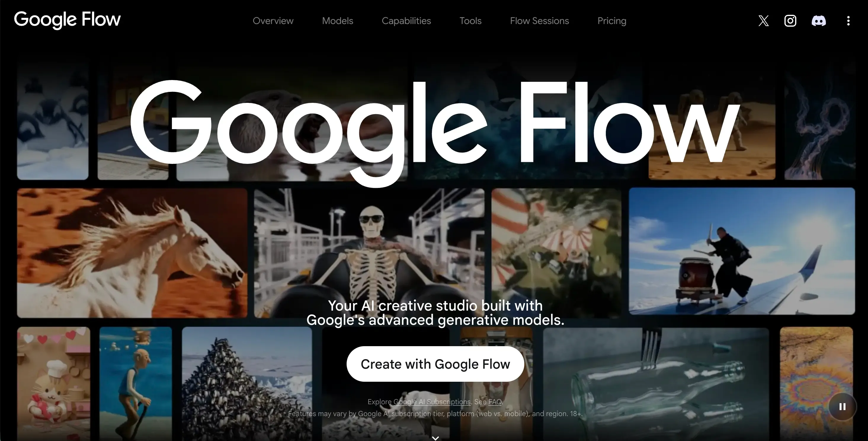Select the drummer on airplane wing thumbnail
The height and width of the screenshot is (441, 868).
742,251
